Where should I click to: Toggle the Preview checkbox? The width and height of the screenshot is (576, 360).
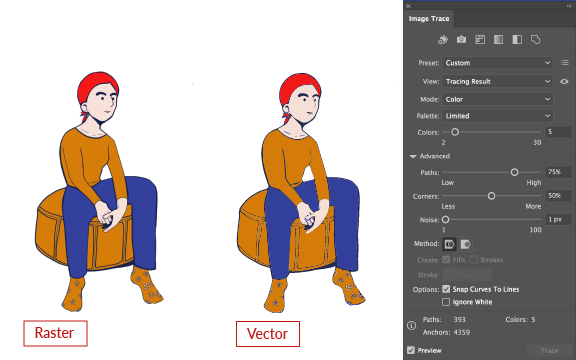pos(411,350)
